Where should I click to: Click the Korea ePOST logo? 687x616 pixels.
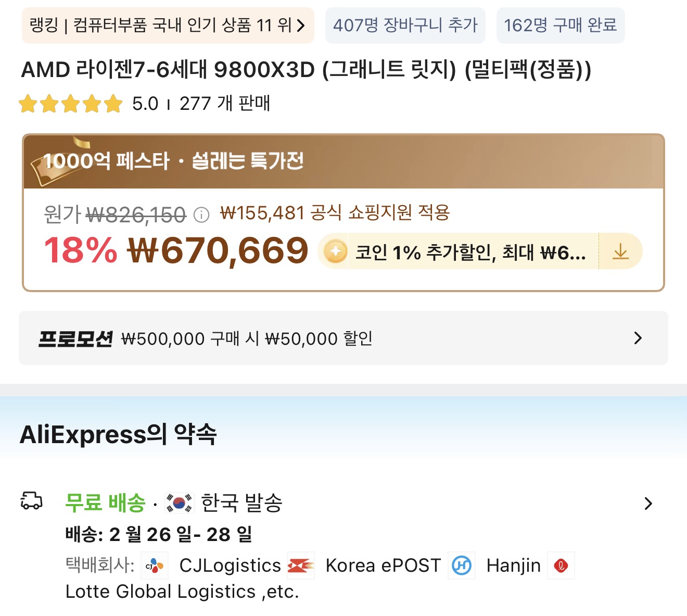coord(301,565)
